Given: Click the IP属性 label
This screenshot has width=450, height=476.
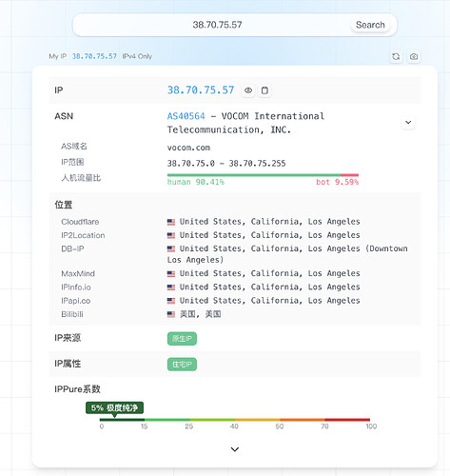Looking at the screenshot, I should point(68,364).
